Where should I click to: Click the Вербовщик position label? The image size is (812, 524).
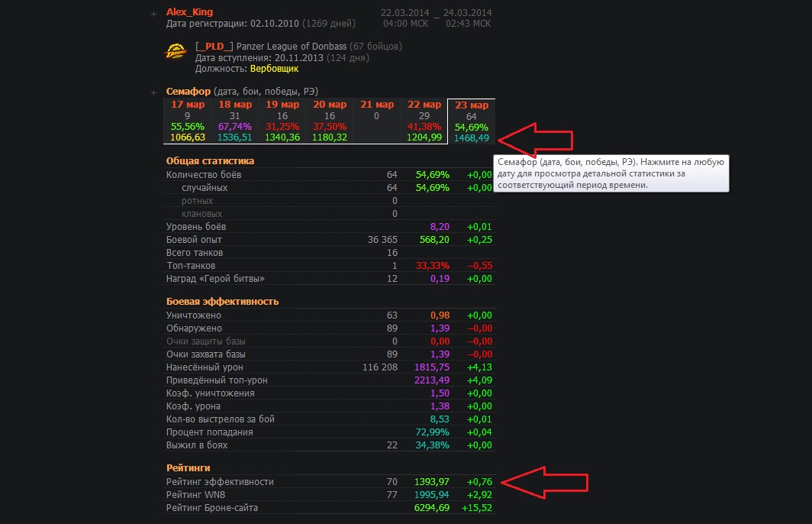[274, 69]
